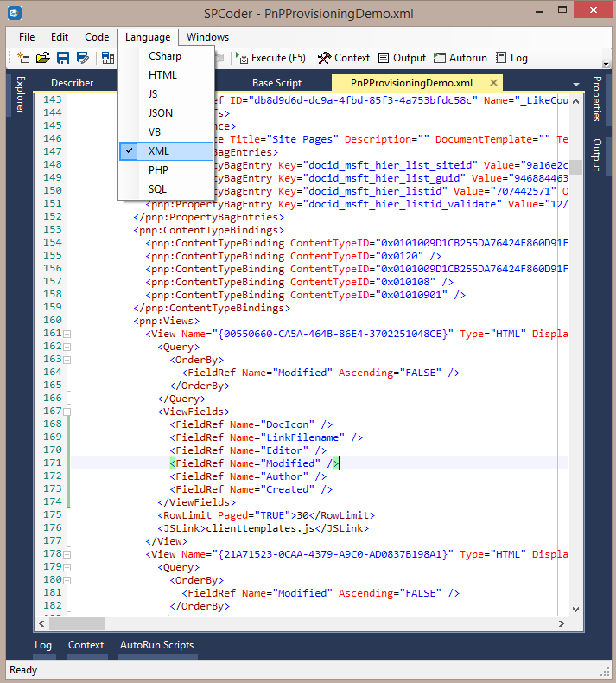Choose SQL language option

[166, 189]
